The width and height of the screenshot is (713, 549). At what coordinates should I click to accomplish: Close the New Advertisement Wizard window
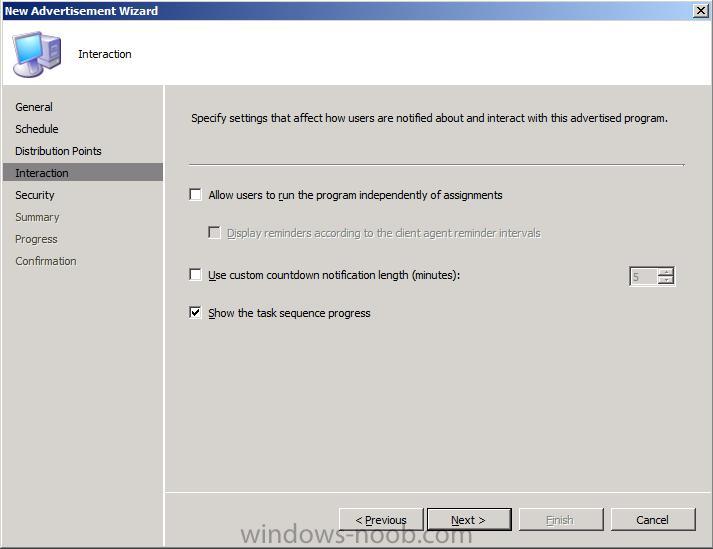point(701,10)
